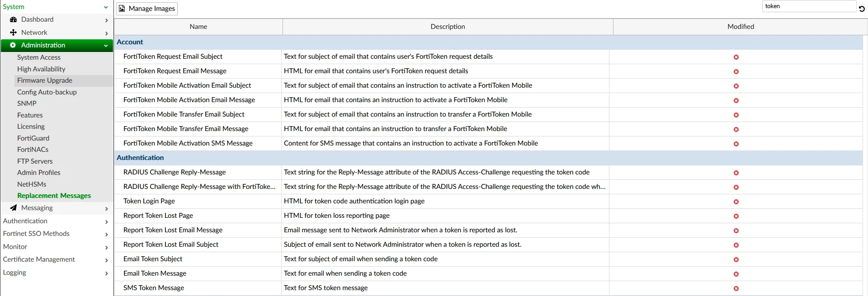The image size is (868, 296).
Task: Open Firmware Upgrade menu item
Action: 45,80
